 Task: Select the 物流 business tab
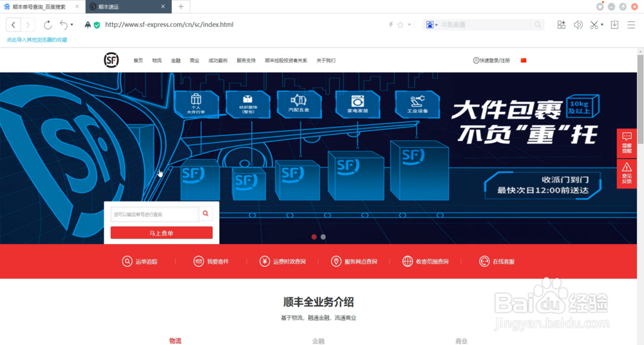coord(175,341)
